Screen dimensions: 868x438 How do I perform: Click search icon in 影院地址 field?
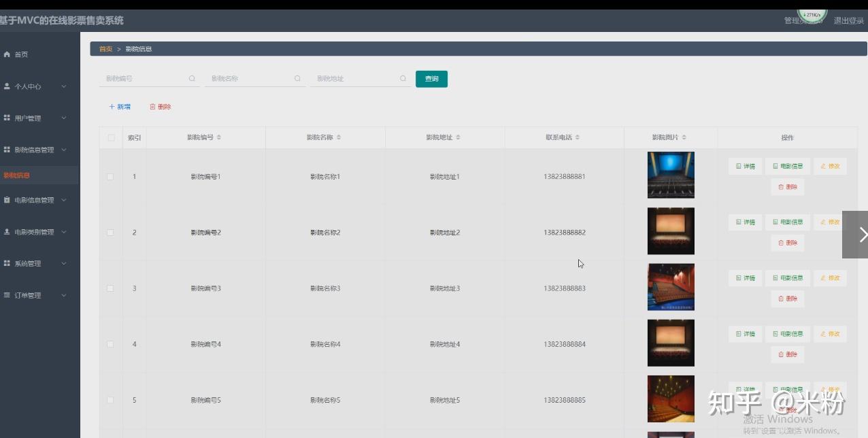[x=403, y=79]
